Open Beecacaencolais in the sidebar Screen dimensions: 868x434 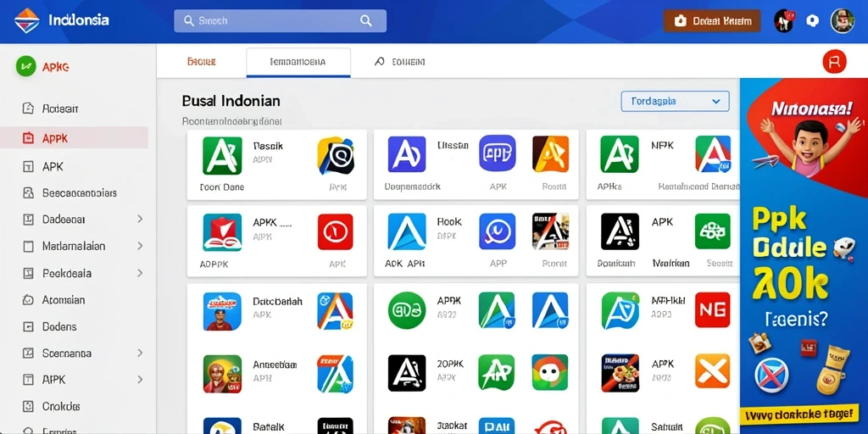[70, 193]
